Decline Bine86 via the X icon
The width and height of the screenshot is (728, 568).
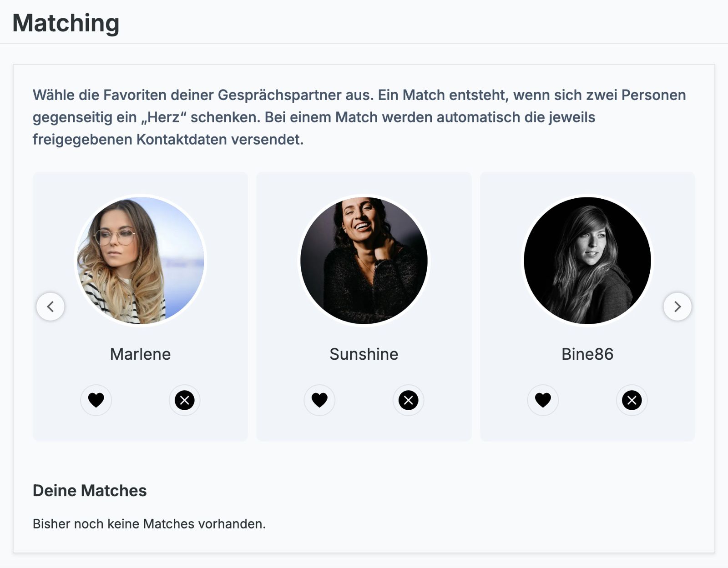coord(632,400)
